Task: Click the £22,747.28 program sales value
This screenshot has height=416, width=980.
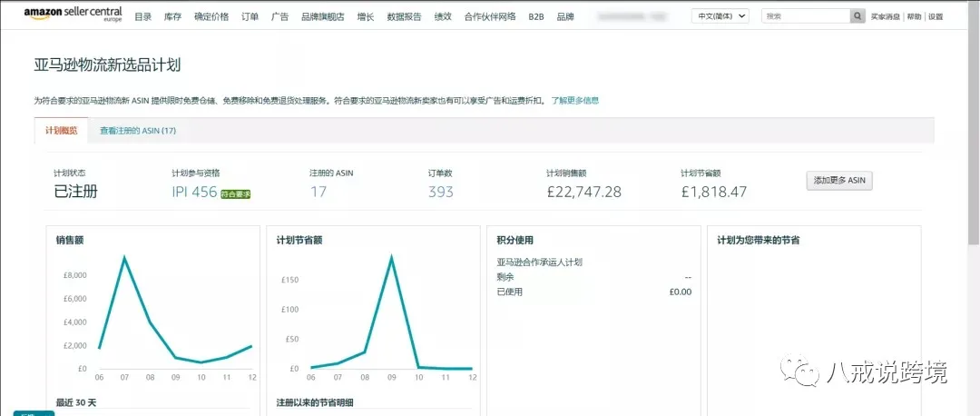Action: (583, 192)
